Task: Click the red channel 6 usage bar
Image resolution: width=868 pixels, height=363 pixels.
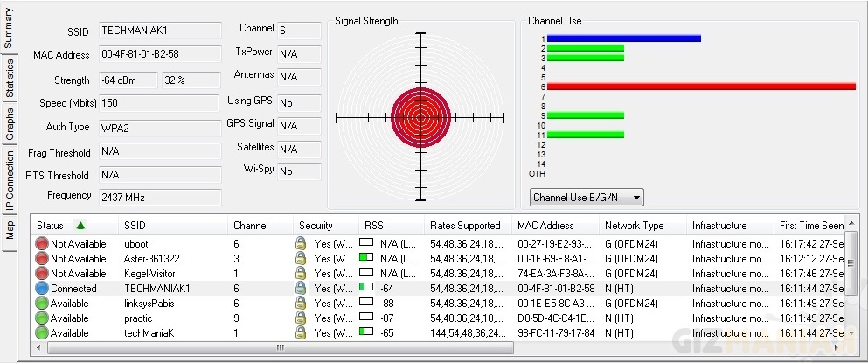Action: click(x=701, y=87)
